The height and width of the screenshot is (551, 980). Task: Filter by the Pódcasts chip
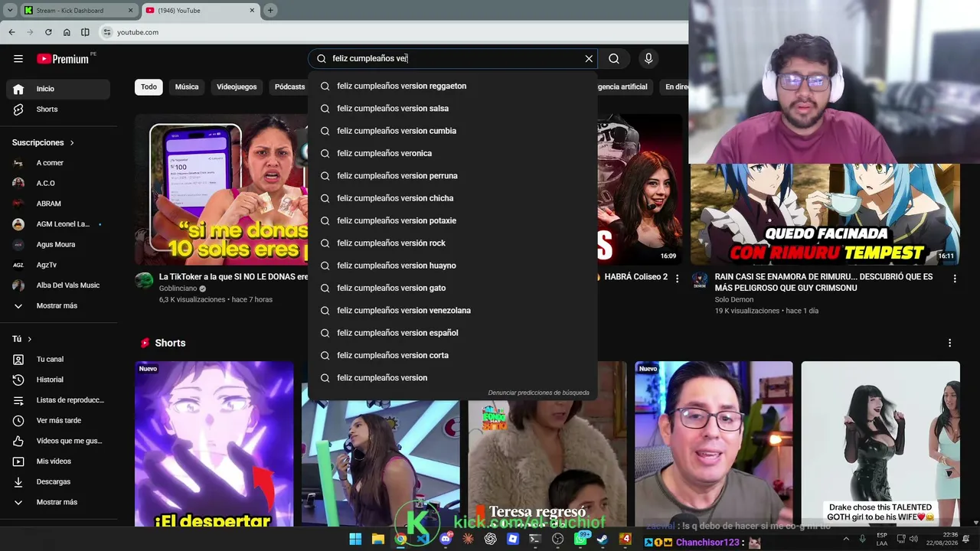point(289,87)
